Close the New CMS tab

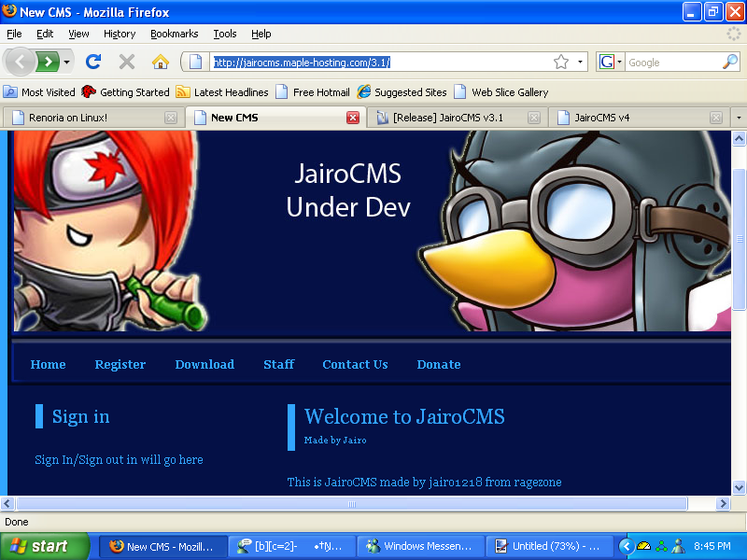coord(353,118)
